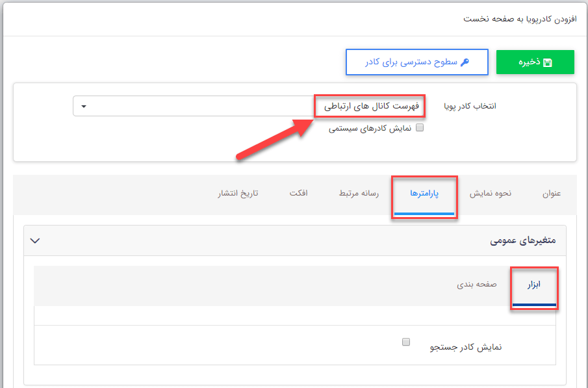Collapse the متغیرهای عمومی section
588x388 pixels.
[x=36, y=240]
